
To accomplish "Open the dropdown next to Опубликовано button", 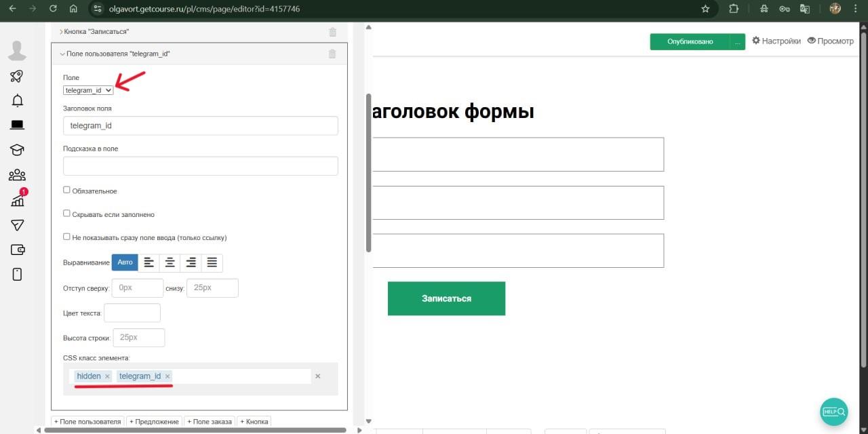I will 737,42.
